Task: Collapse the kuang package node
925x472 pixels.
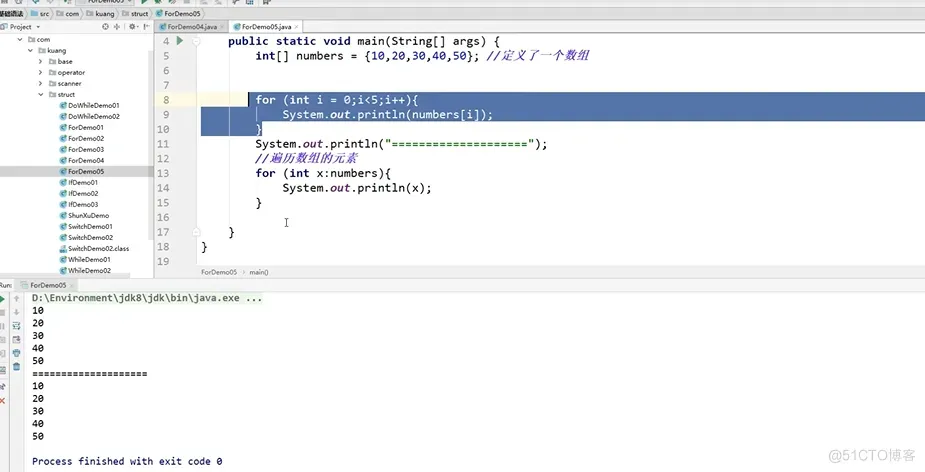Action: (x=31, y=51)
